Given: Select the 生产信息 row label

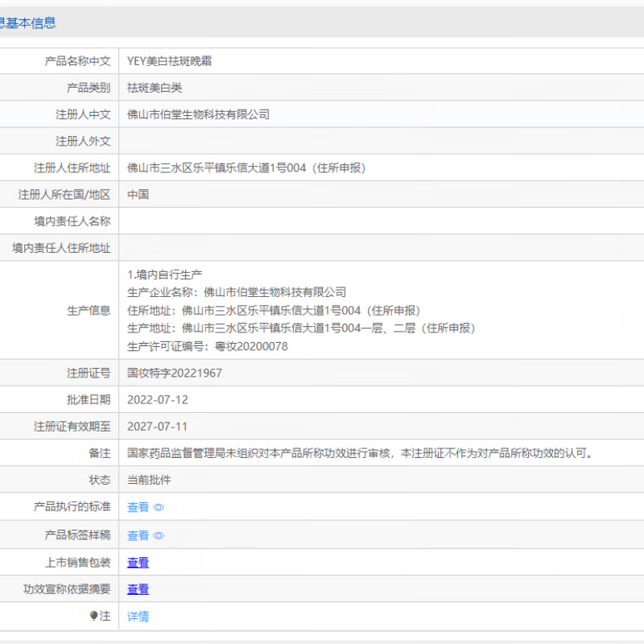Looking at the screenshot, I should pos(87,311).
